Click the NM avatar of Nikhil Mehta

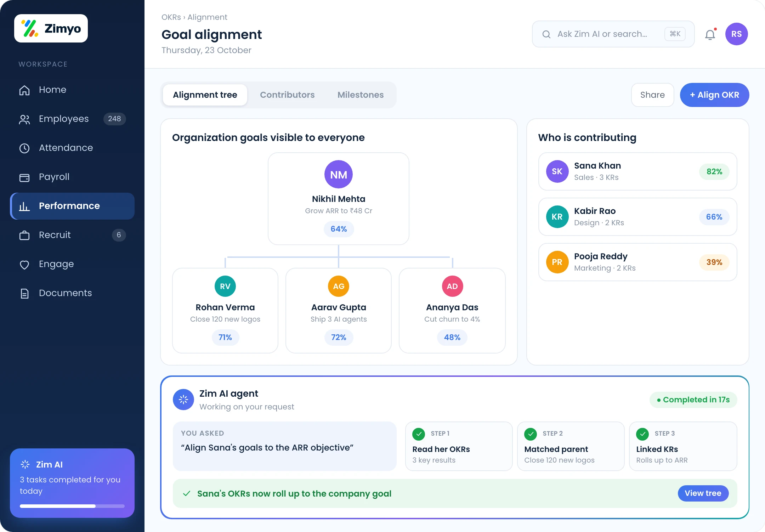[x=339, y=174]
